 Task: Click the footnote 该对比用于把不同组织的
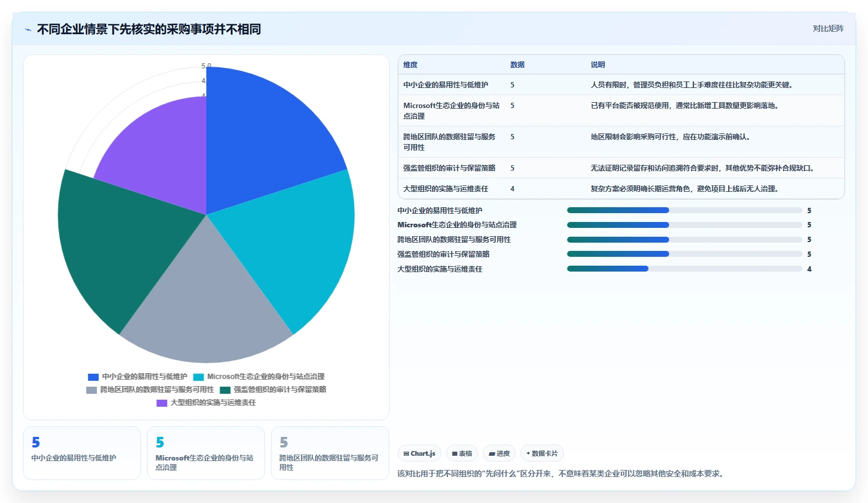pyautogui.click(x=562, y=473)
